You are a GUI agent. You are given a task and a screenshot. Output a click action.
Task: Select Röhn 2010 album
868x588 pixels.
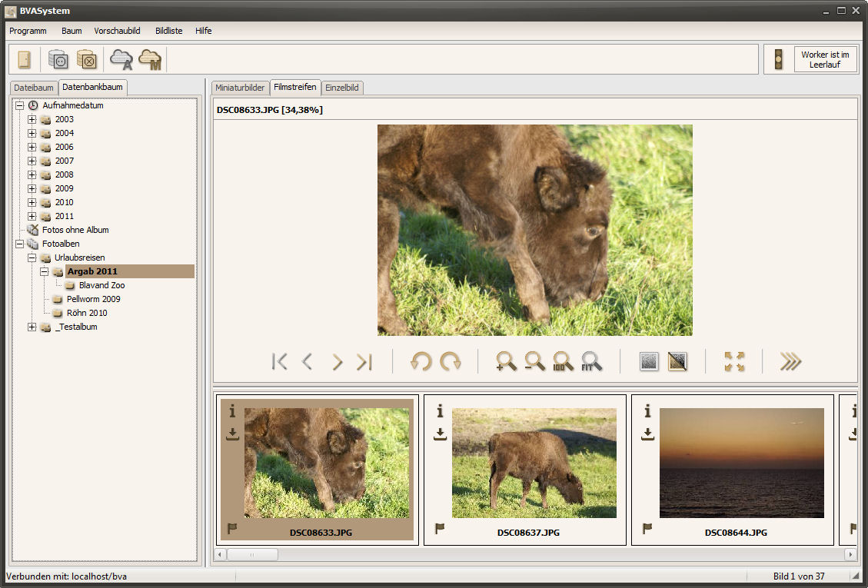click(x=87, y=313)
